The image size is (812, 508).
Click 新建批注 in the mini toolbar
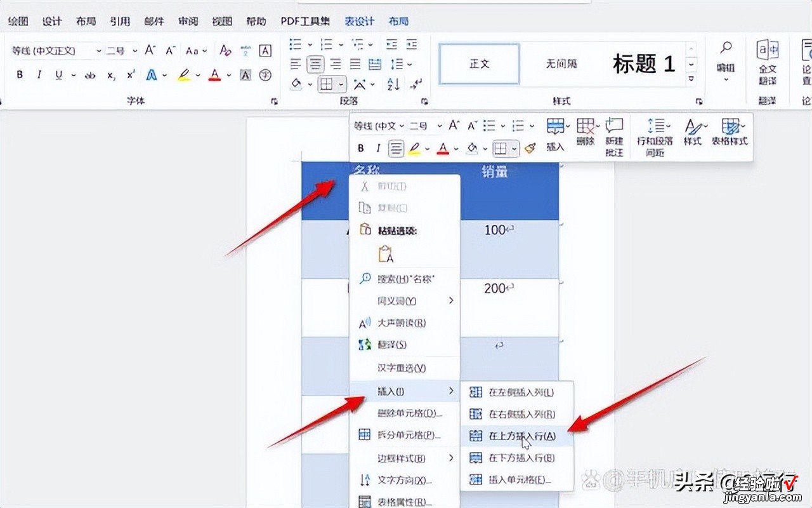(614, 136)
